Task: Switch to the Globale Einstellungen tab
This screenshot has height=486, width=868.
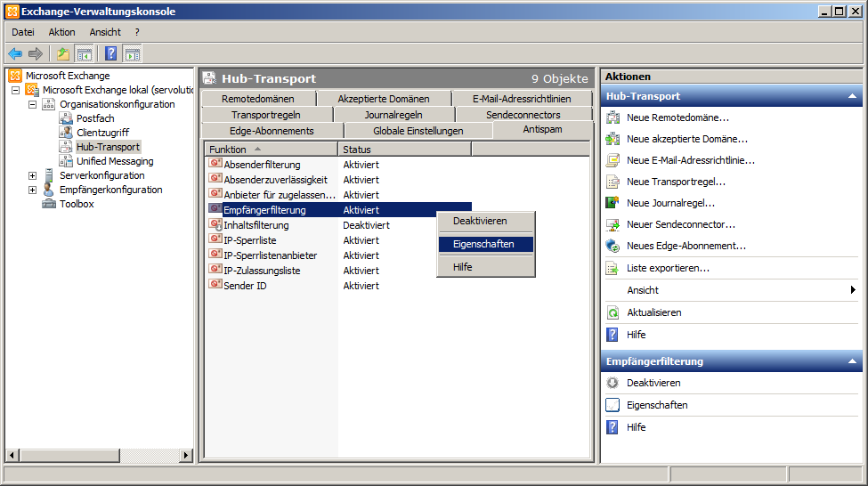Action: point(418,131)
